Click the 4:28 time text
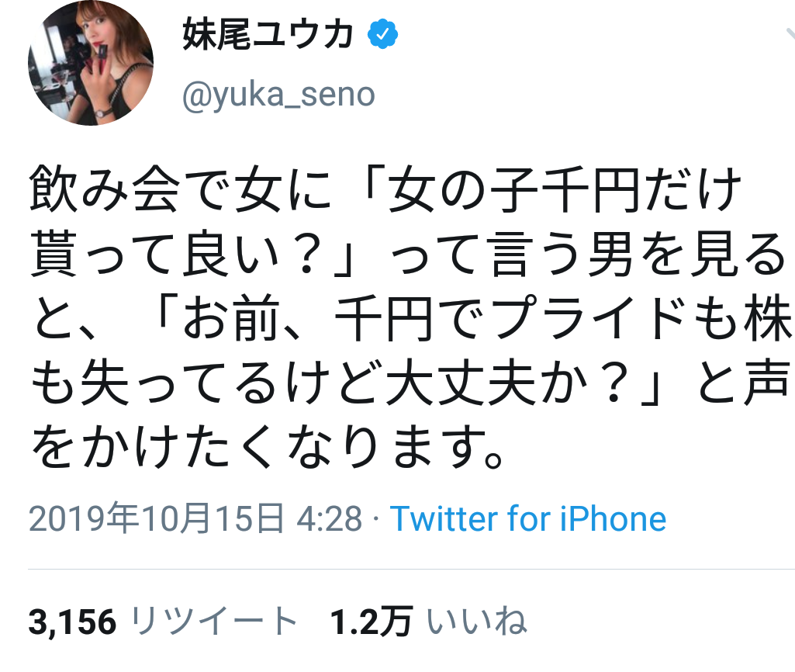Screen dimensions: 795x672 pyautogui.click(x=330, y=519)
